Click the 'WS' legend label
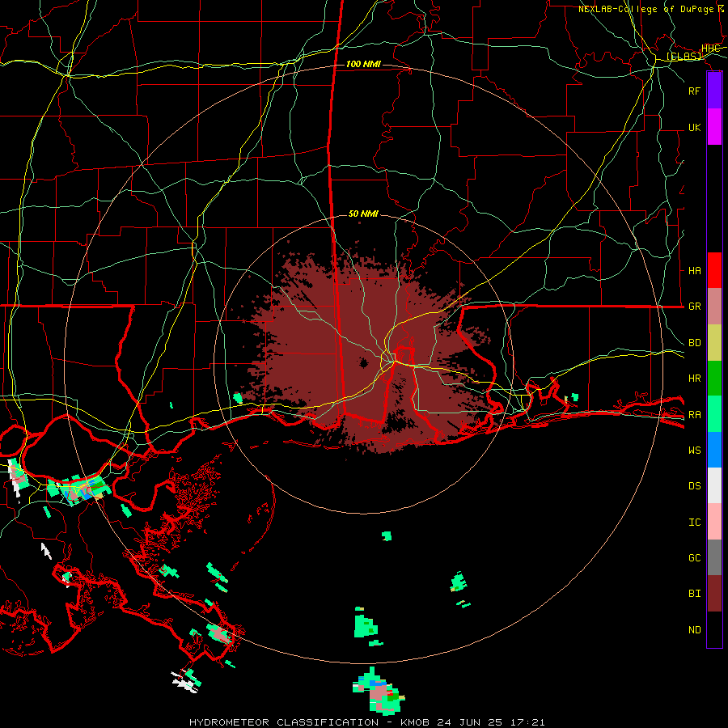Screen dimensions: 728x728 pos(695,451)
